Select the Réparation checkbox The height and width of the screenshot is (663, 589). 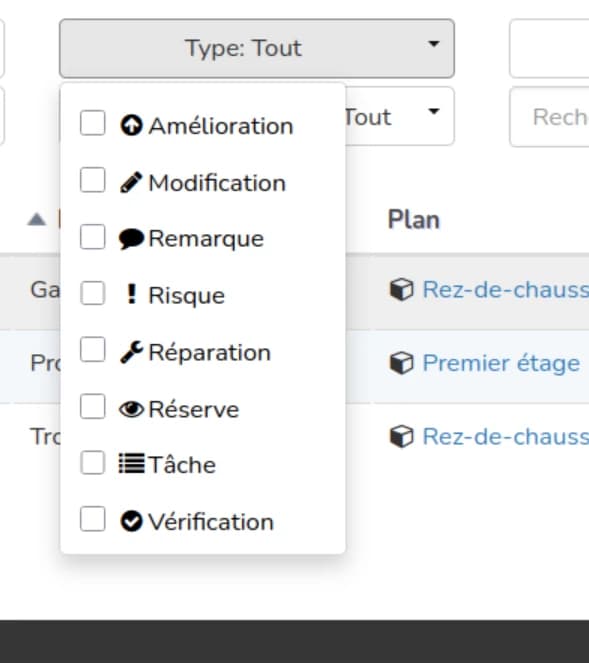tap(93, 349)
